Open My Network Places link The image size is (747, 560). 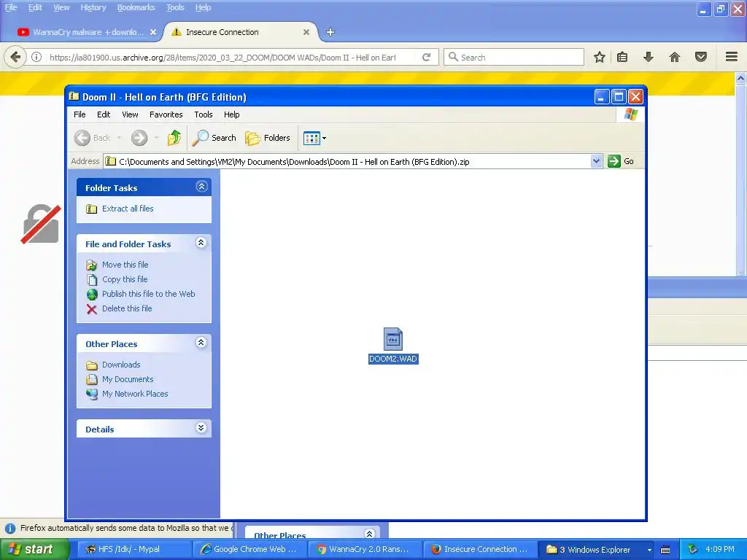tap(135, 394)
